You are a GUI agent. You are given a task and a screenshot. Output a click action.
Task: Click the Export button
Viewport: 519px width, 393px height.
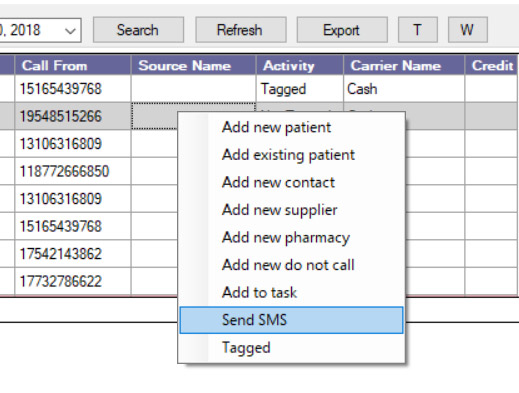[x=342, y=30]
